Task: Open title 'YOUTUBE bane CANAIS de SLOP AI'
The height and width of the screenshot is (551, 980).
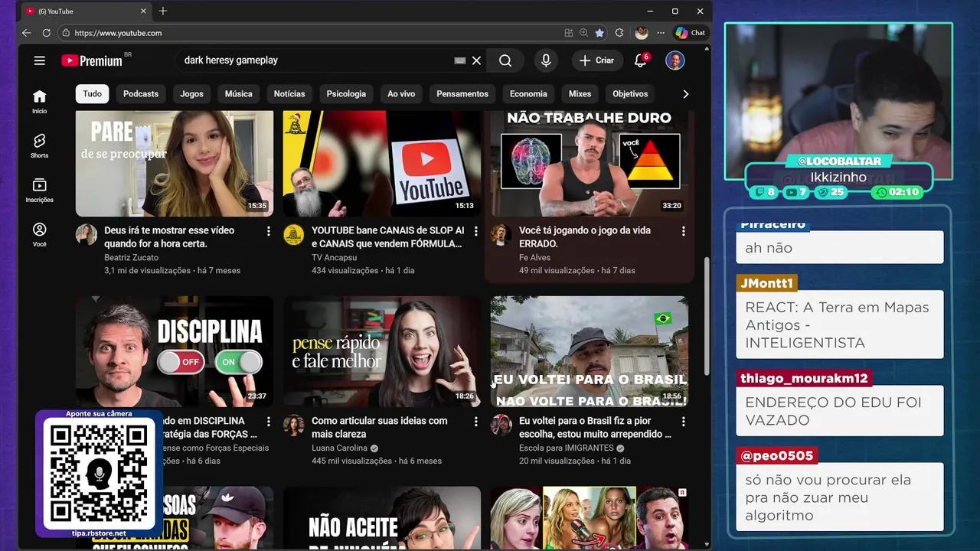Action: tap(387, 236)
